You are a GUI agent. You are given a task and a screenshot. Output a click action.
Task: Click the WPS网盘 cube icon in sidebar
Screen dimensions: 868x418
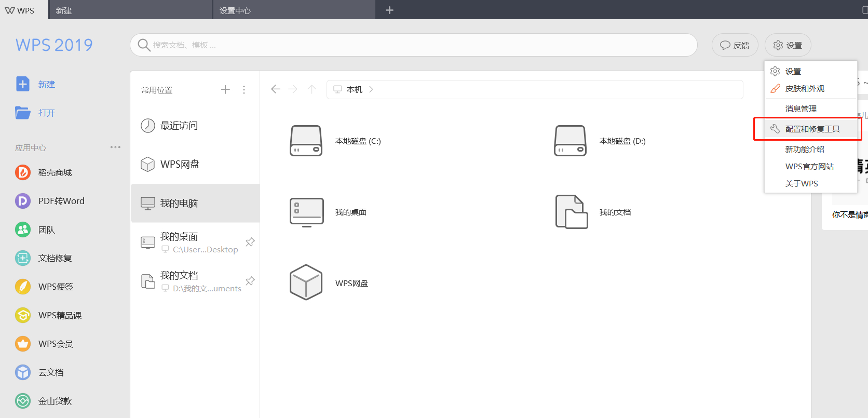pyautogui.click(x=148, y=165)
